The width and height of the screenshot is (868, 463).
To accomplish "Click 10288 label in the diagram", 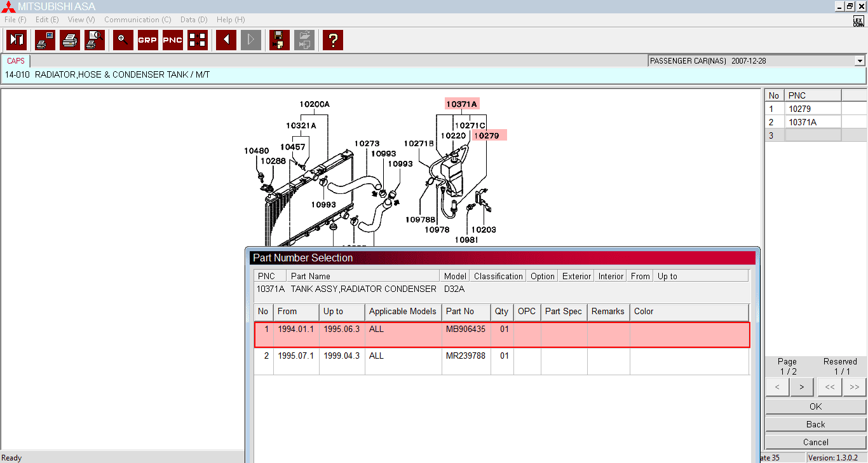I will click(273, 161).
